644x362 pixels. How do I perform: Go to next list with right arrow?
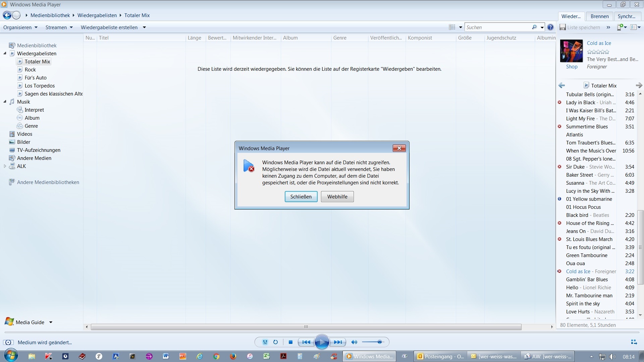(x=639, y=85)
